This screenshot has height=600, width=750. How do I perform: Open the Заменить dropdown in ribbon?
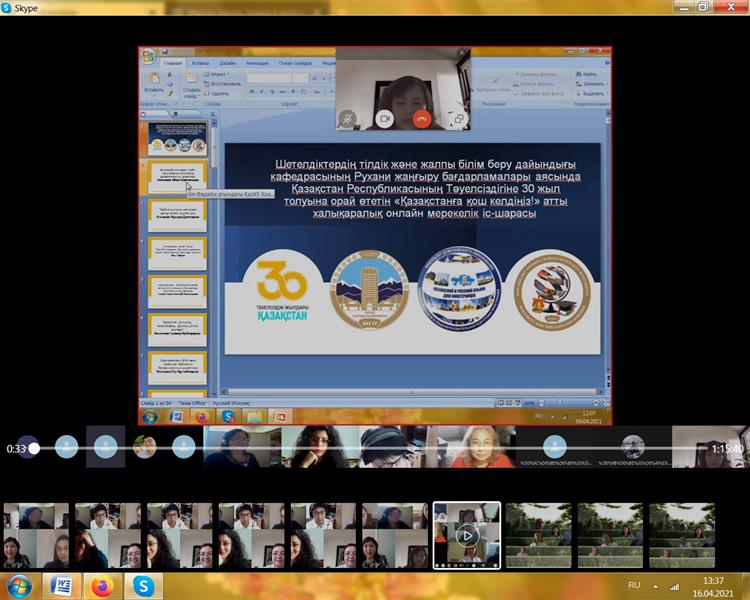[591, 84]
